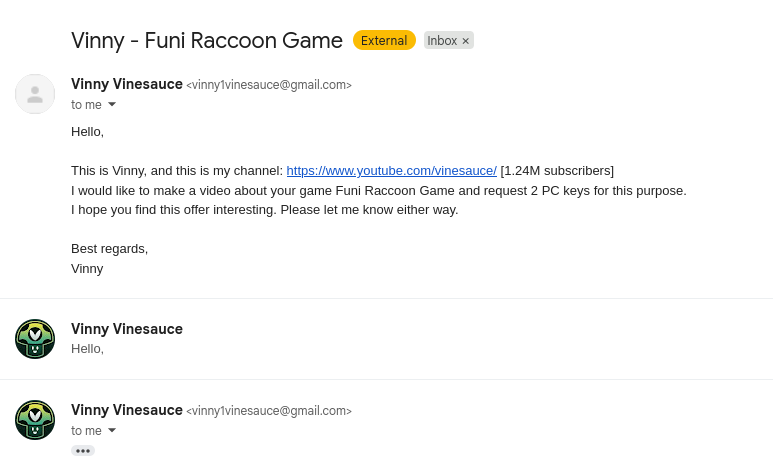Click the mushroom avatar of collapsed message
Image resolution: width=773 pixels, height=471 pixels.
point(35,339)
